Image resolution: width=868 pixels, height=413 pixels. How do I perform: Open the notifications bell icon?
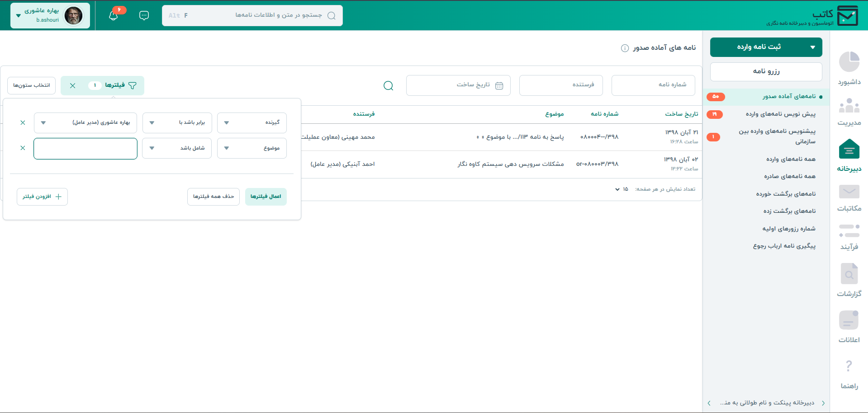(x=114, y=16)
